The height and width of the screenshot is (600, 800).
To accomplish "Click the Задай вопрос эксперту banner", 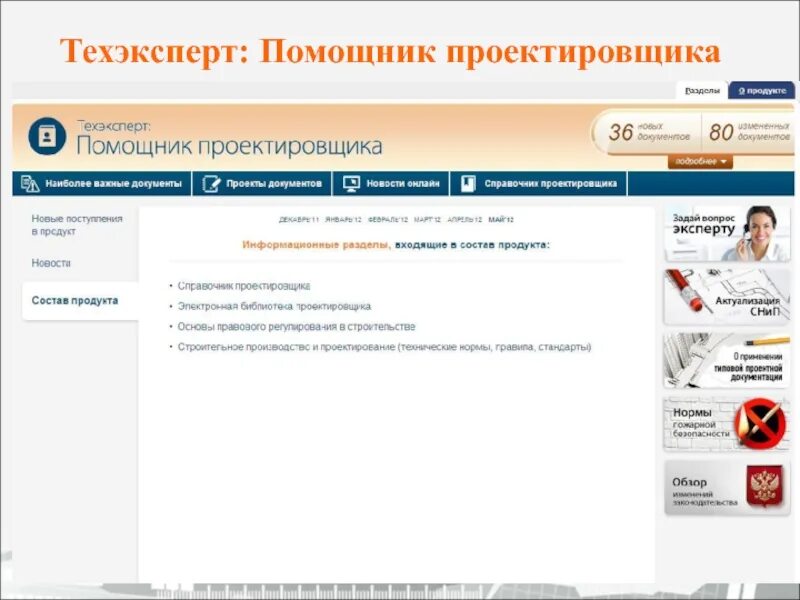I will point(727,234).
